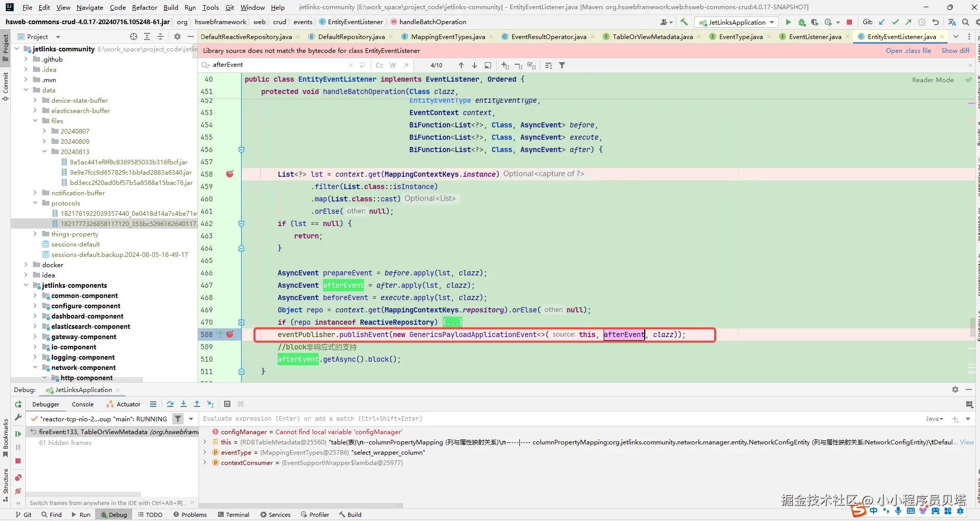This screenshot has width=980, height=521.
Task: Stop the application using the top red square
Action: [849, 22]
